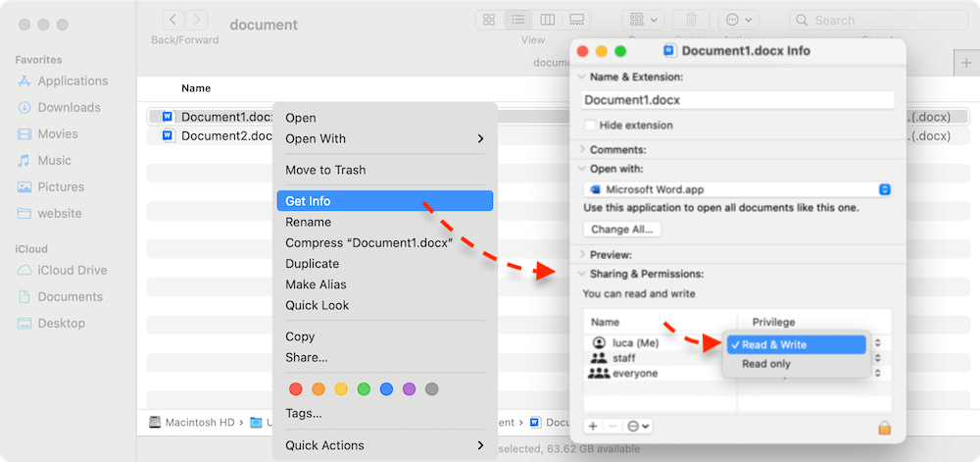Apply the blue tag color

point(386,389)
